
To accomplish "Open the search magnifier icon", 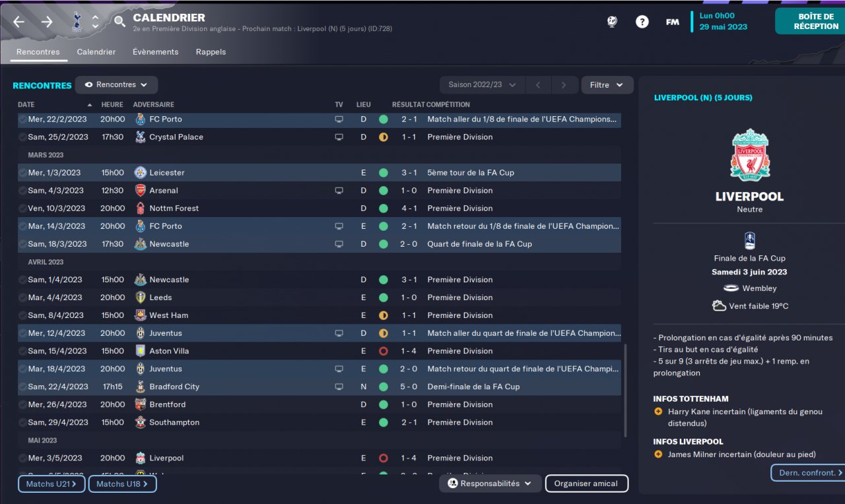I will [119, 22].
